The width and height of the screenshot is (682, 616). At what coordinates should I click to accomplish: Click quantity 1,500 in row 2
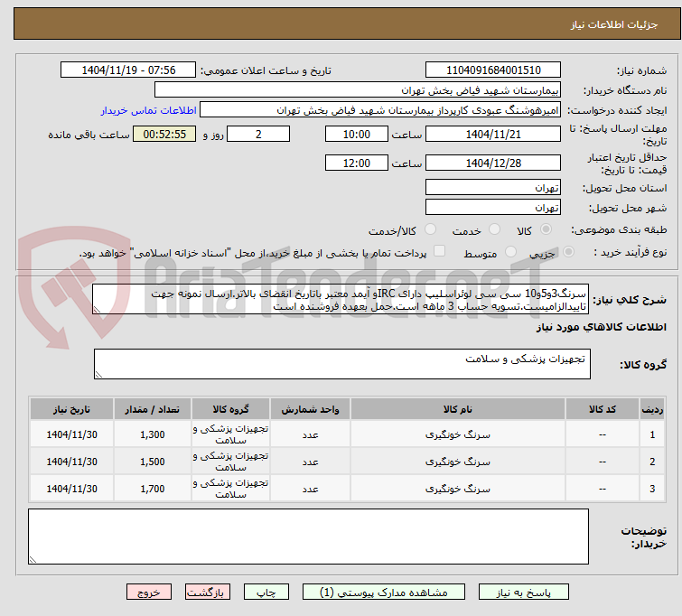click(153, 462)
